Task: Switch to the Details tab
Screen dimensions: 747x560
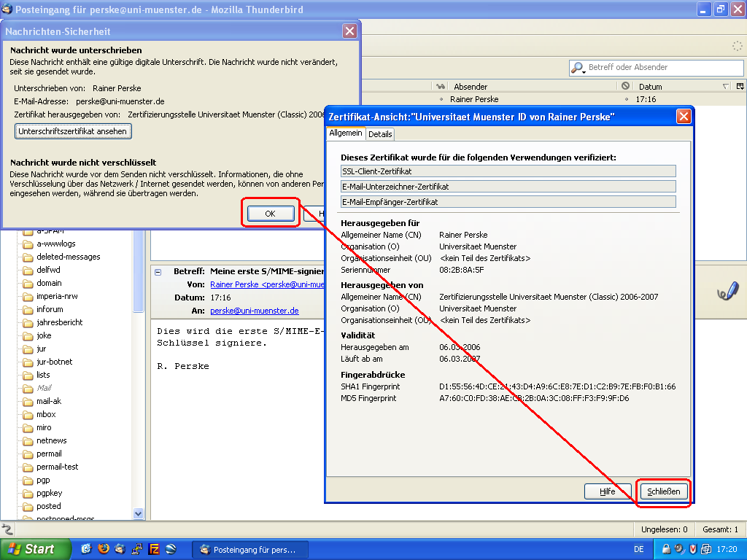Action: [380, 134]
